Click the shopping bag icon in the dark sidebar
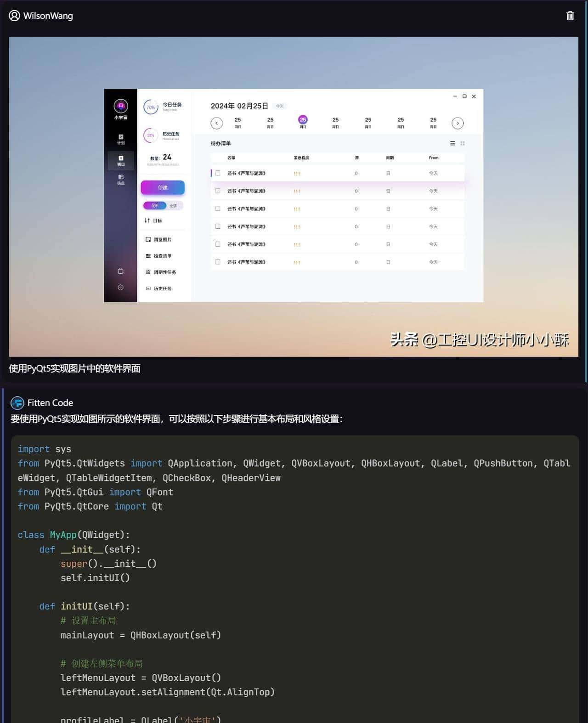This screenshot has width=588, height=723. 120,271
